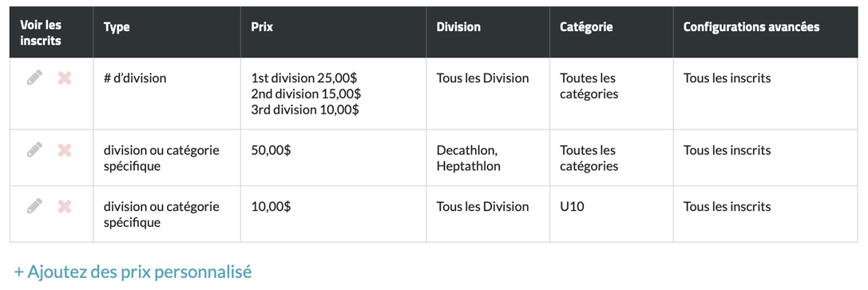Select the Type column header
The height and width of the screenshot is (290, 868).
(117, 27)
